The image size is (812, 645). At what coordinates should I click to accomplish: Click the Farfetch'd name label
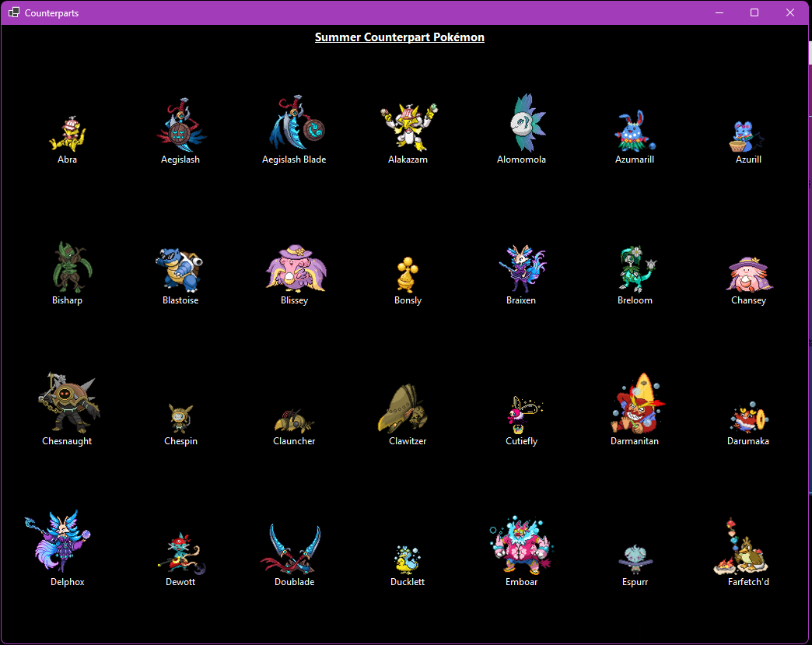coord(748,582)
